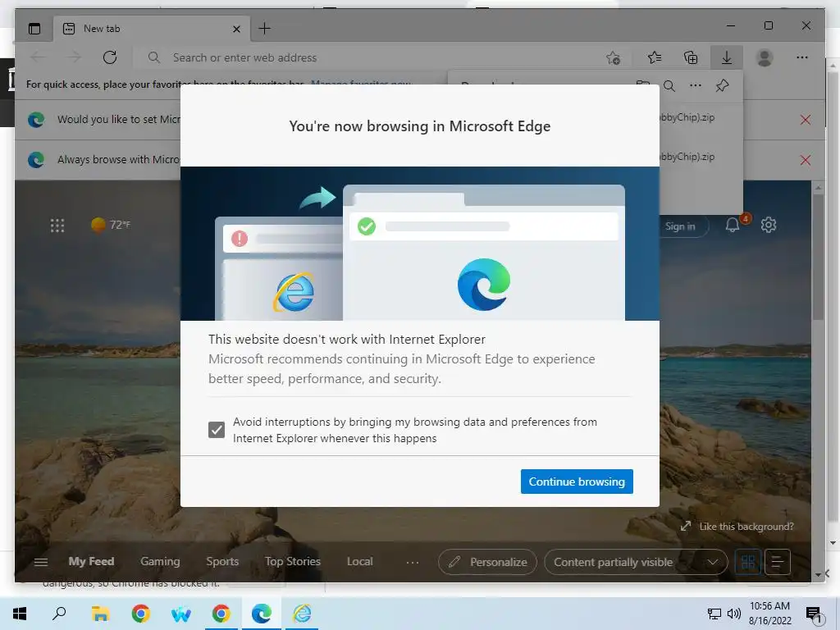This screenshot has height=630, width=840.
Task: Open the tab actions menu icon
Action: coord(34,29)
